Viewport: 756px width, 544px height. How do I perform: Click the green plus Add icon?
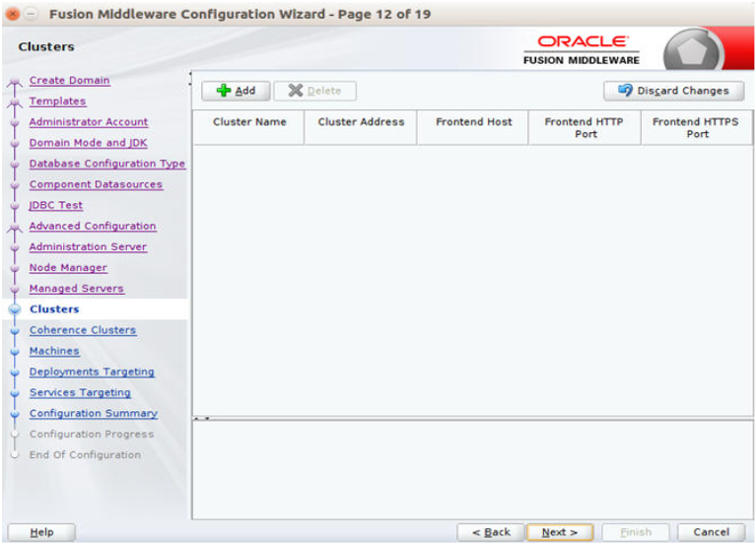click(224, 91)
